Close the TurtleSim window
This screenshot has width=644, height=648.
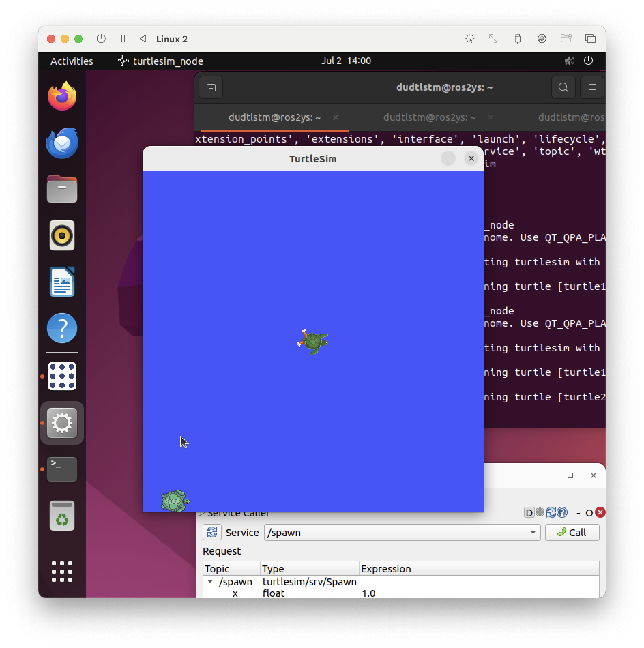[x=471, y=159]
